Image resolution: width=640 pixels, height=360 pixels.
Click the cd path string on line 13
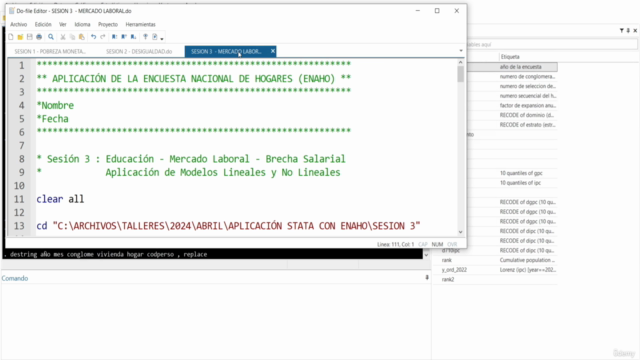coord(236,226)
